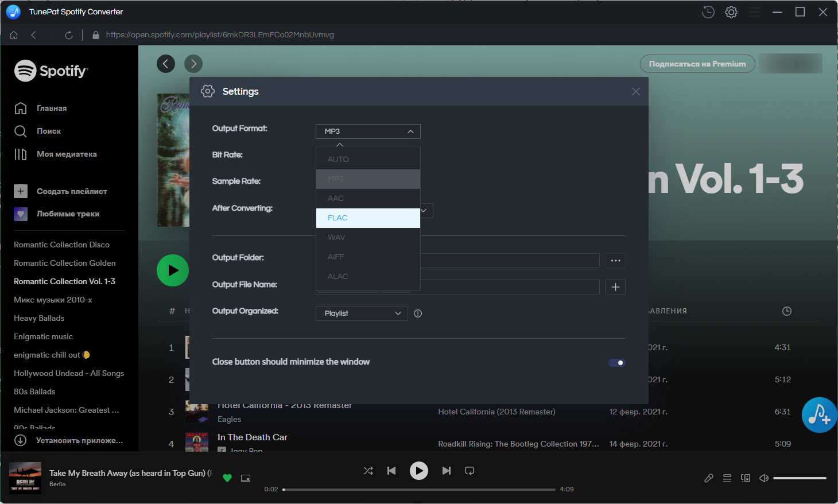Reload the page with refresh icon
This screenshot has width=838, height=504.
pyautogui.click(x=69, y=35)
